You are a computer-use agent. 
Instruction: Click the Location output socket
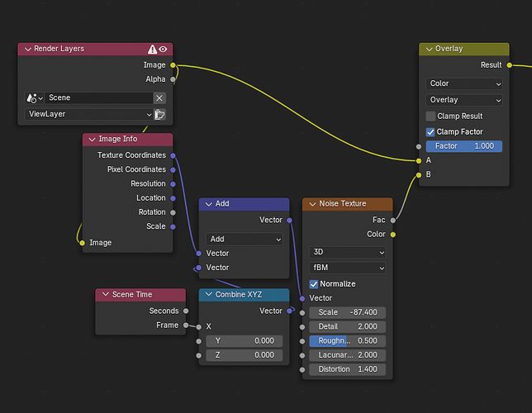[x=173, y=198]
